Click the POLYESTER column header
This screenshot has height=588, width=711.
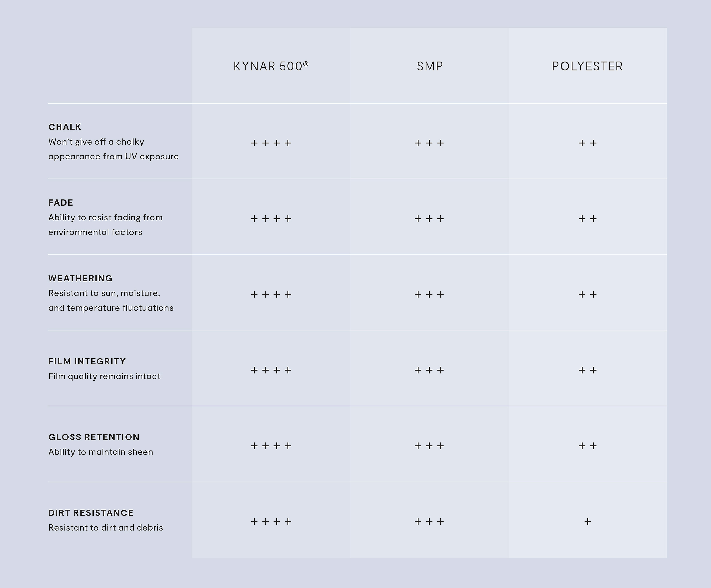(587, 66)
